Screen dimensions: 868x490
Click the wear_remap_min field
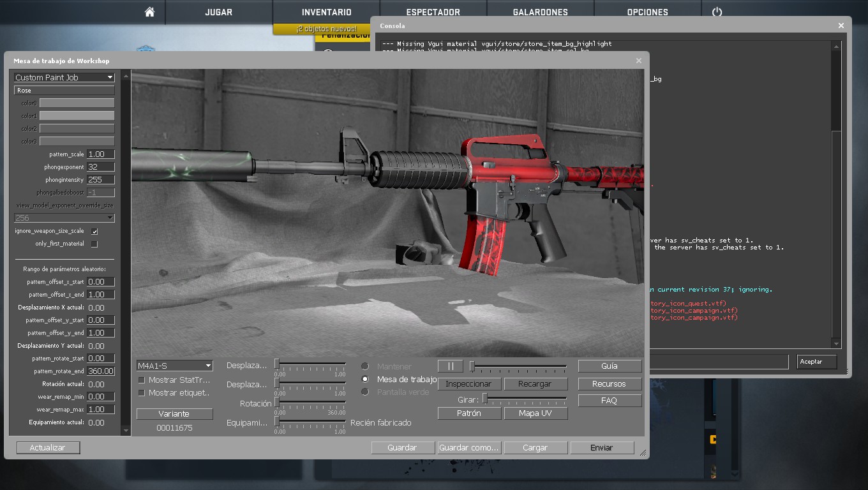pos(101,396)
